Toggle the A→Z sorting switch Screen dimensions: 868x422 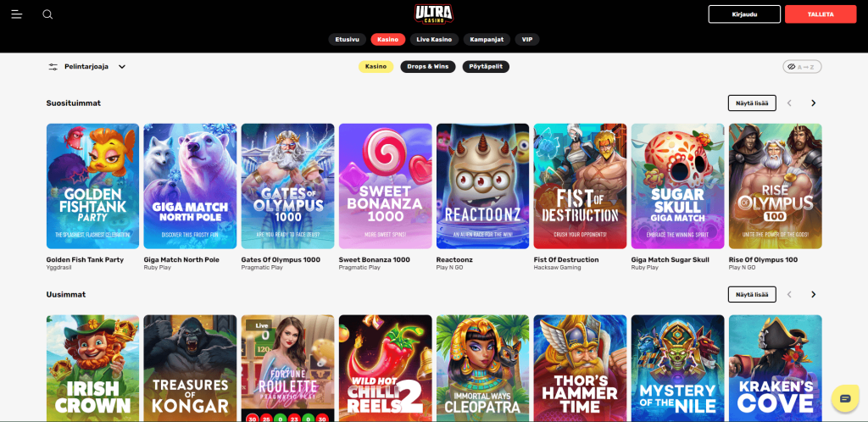(x=802, y=67)
